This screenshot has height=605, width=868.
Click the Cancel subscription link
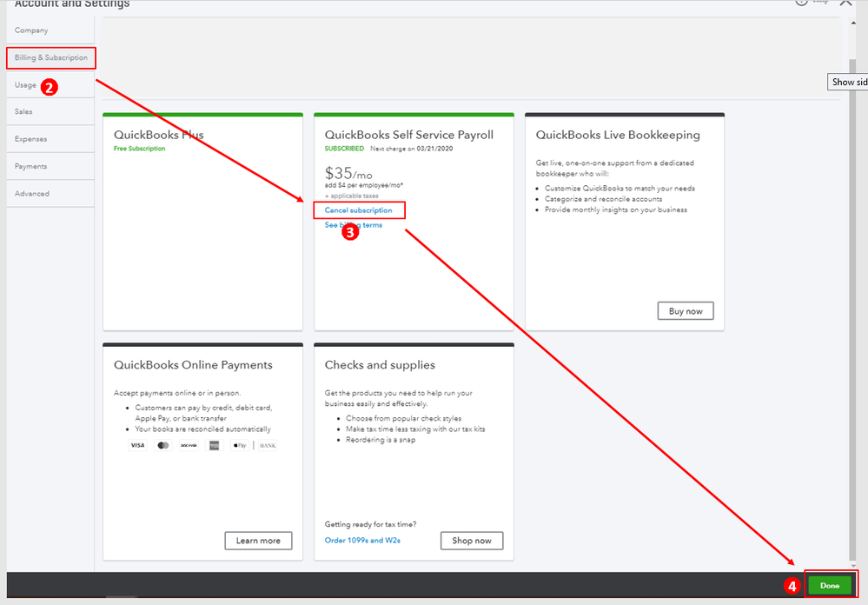pos(358,210)
